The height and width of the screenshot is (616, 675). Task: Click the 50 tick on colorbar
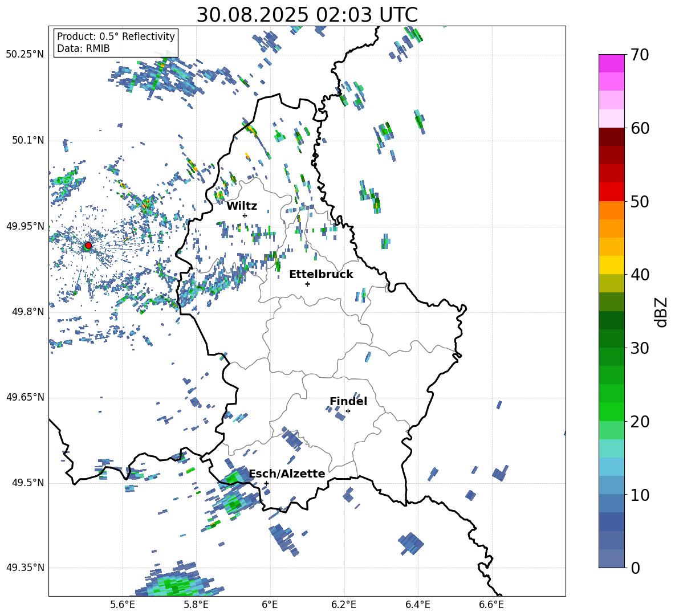640,201
